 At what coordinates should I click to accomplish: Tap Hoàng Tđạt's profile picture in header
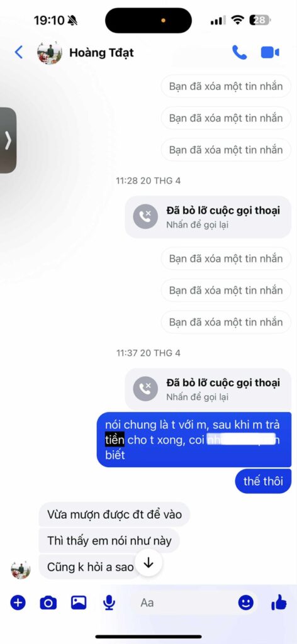tap(50, 53)
